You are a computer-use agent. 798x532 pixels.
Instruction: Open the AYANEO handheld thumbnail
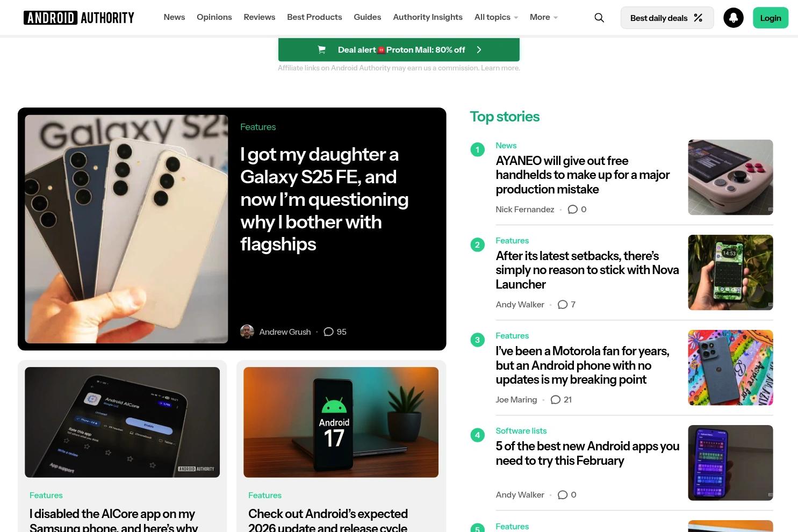(731, 177)
